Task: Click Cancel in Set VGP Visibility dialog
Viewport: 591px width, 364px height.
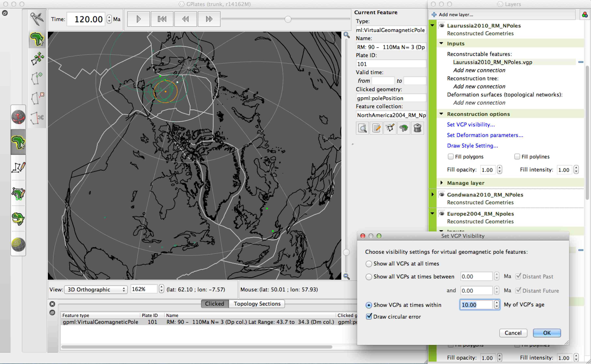Action: coord(513,333)
